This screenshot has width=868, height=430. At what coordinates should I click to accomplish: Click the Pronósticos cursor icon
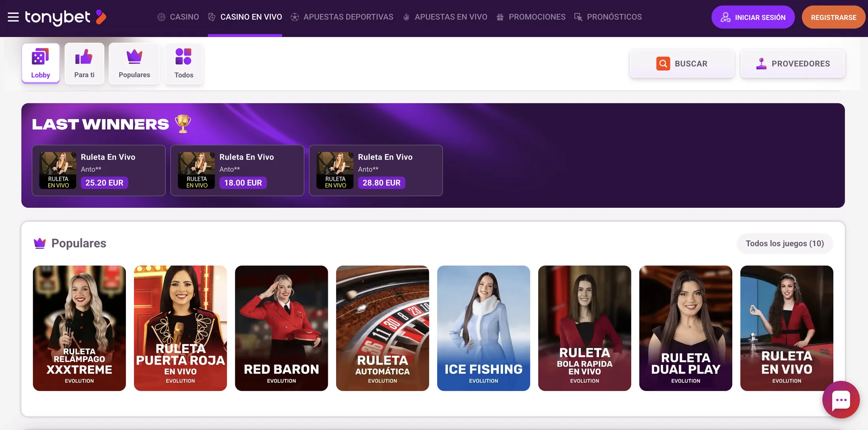pos(578,17)
